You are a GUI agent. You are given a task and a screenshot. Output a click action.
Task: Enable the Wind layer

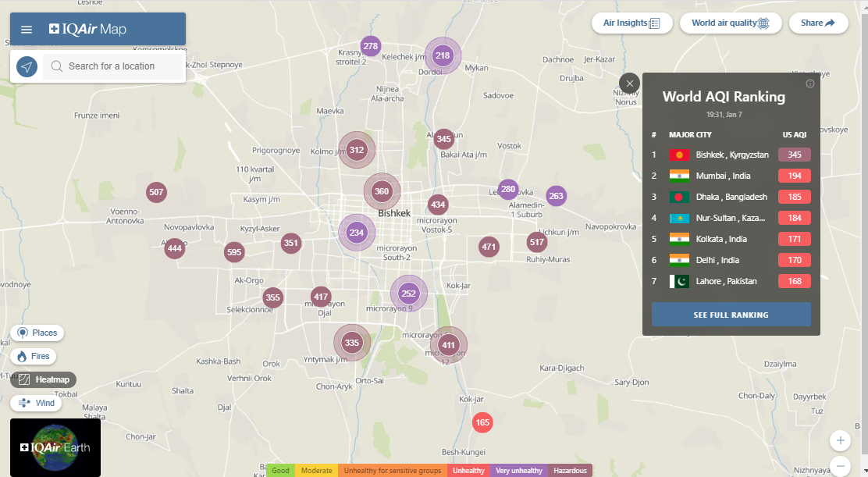36,403
